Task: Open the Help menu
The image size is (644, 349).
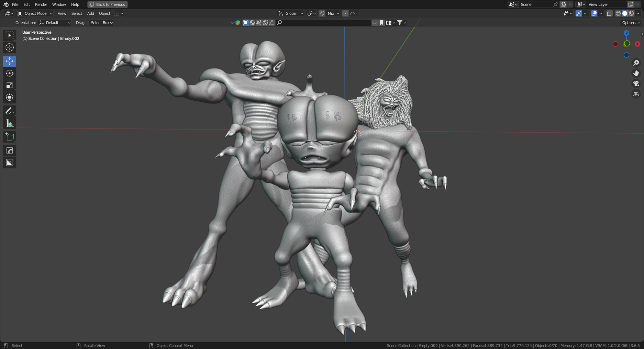Action: coord(75,4)
